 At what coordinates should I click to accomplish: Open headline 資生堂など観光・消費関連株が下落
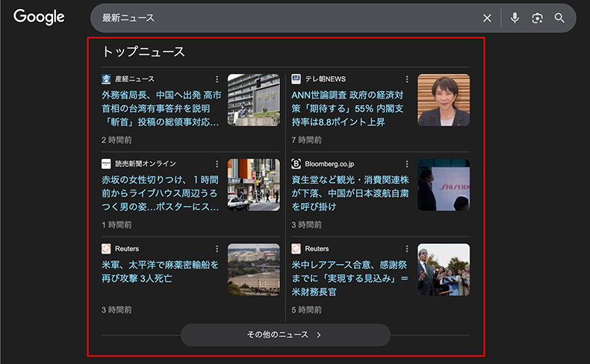(x=350, y=193)
